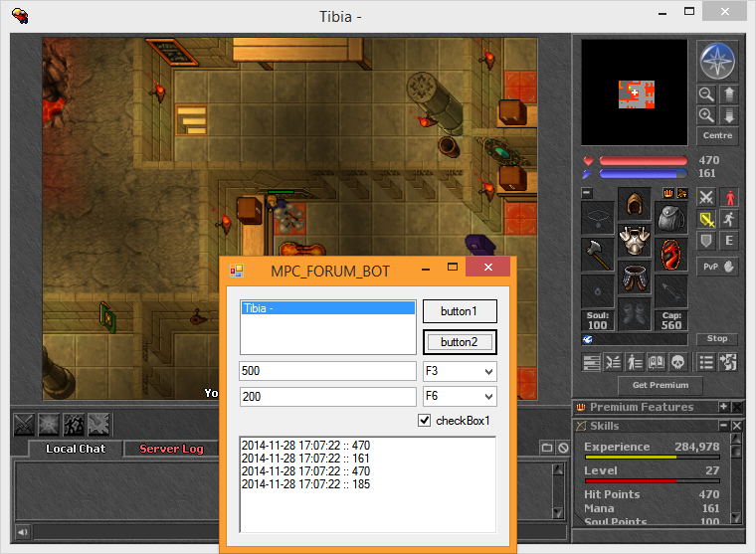This screenshot has height=554, width=756.
Task: Click the logout exit icon
Action: pos(728,362)
